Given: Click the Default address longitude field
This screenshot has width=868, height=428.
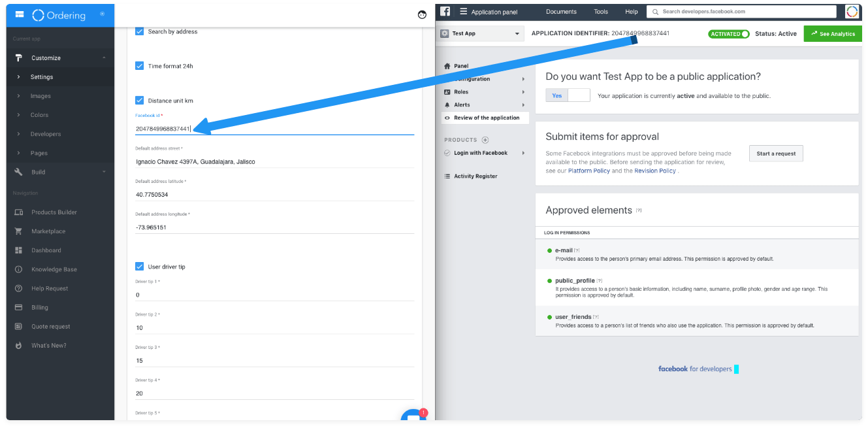Looking at the screenshot, I should click(x=274, y=227).
